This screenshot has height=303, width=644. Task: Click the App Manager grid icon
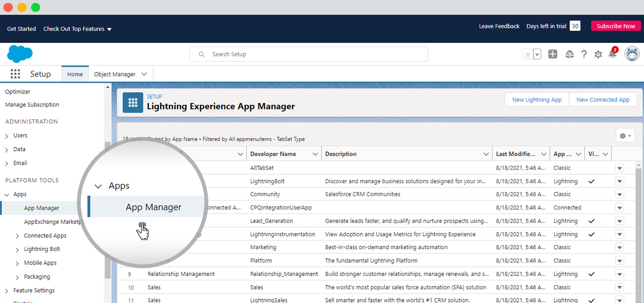click(x=133, y=103)
